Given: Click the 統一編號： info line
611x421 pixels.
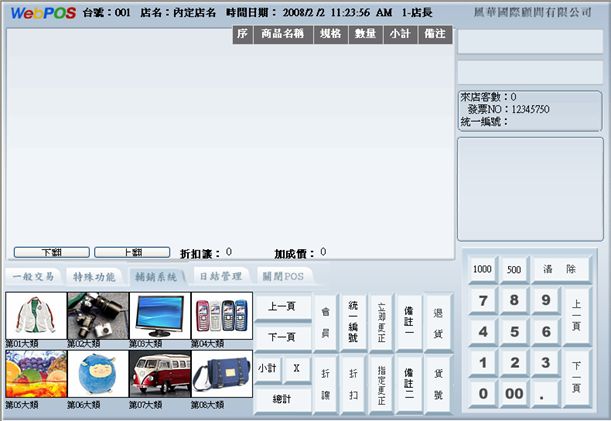Looking at the screenshot, I should pyautogui.click(x=484, y=122).
